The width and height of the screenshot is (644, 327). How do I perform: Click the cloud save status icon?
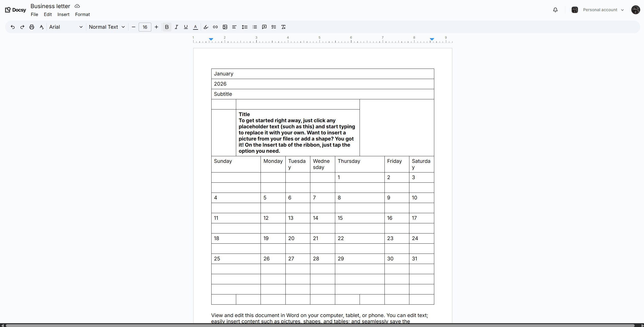77,6
